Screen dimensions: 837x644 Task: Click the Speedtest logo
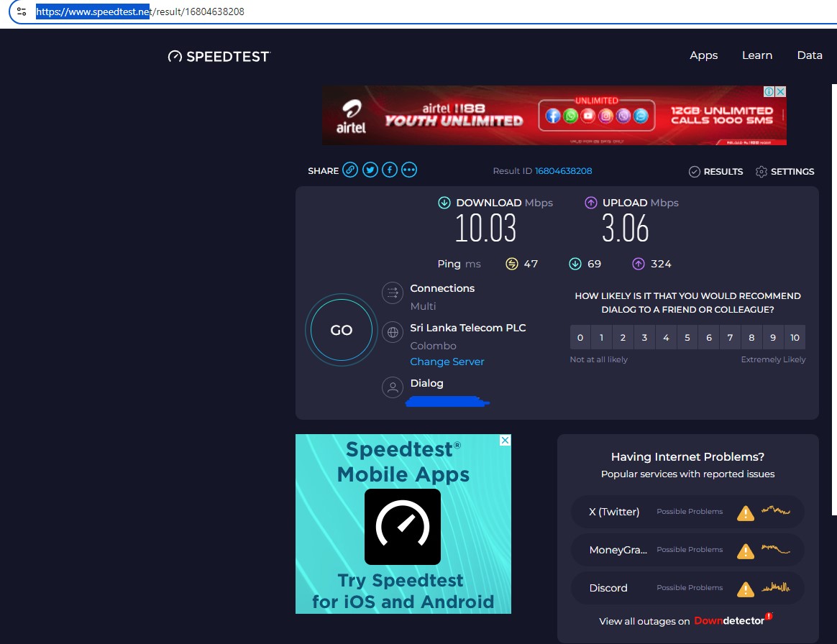pos(219,57)
